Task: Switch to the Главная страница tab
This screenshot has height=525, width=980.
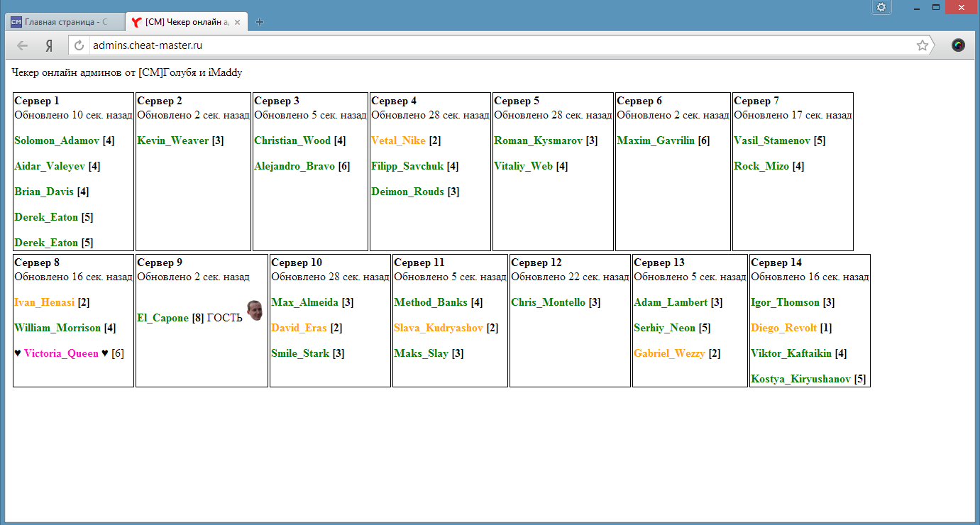Action: coord(65,22)
